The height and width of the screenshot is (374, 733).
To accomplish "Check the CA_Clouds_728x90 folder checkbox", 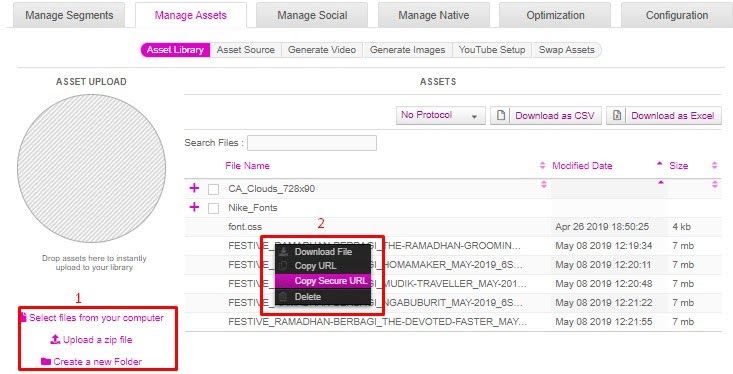I will (x=213, y=189).
